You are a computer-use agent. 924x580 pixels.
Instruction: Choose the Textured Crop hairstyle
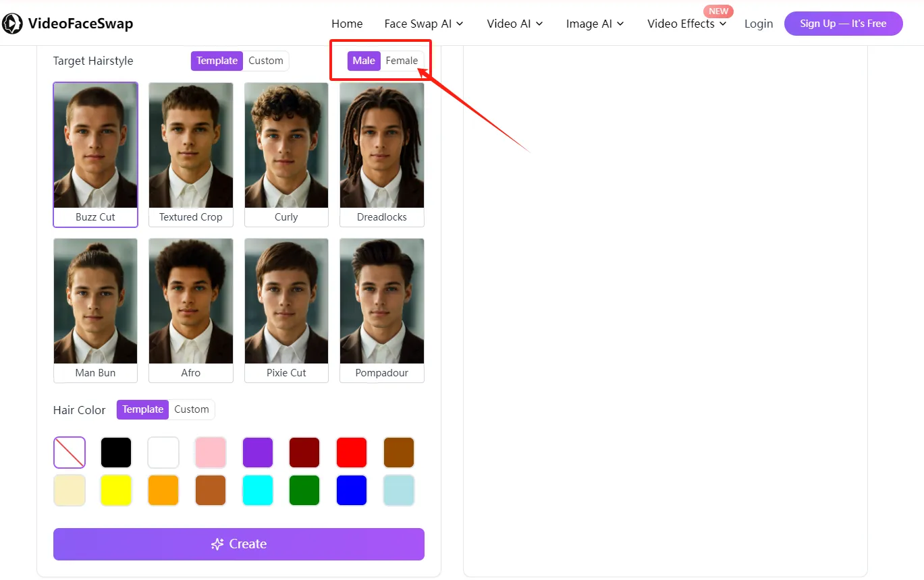click(x=191, y=154)
